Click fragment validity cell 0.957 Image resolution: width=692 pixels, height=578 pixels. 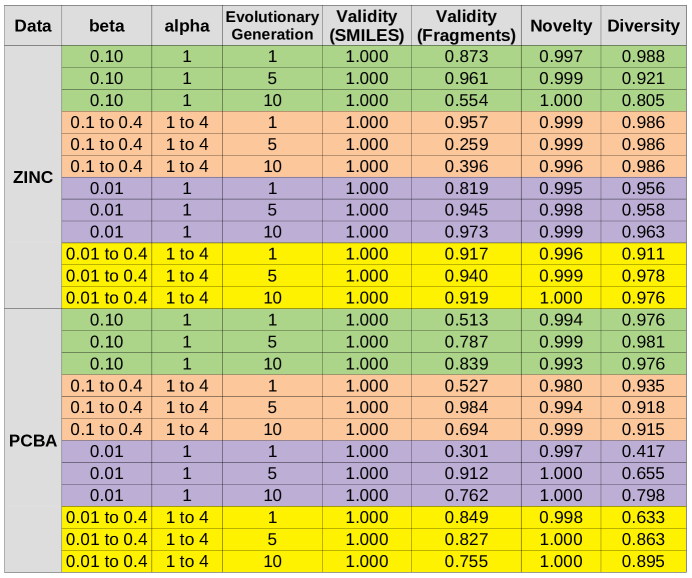(x=466, y=122)
